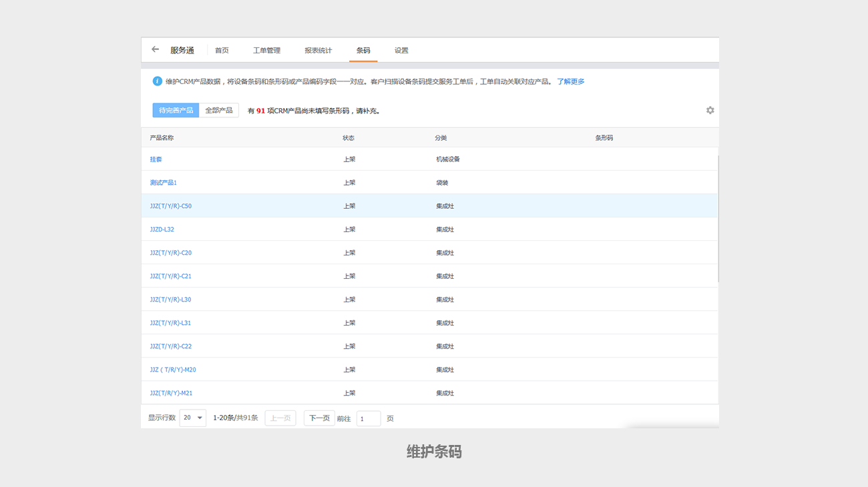The width and height of the screenshot is (868, 487).
Task: Go to the 报表统计 tab
Action: 318,51
